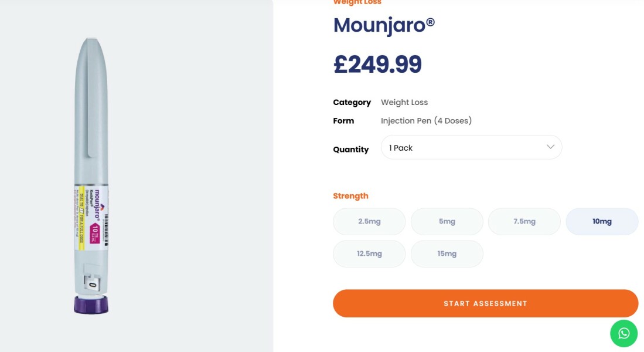
Task: Click the £249.99 price text
Action: point(377,65)
